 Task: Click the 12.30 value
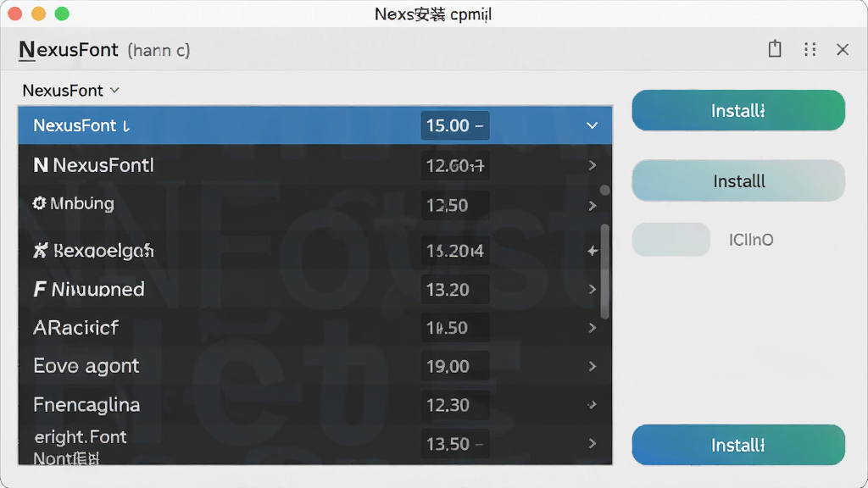point(455,405)
